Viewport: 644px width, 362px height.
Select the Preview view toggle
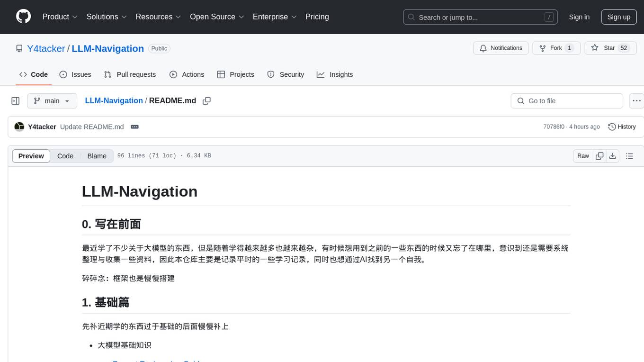[x=31, y=156]
